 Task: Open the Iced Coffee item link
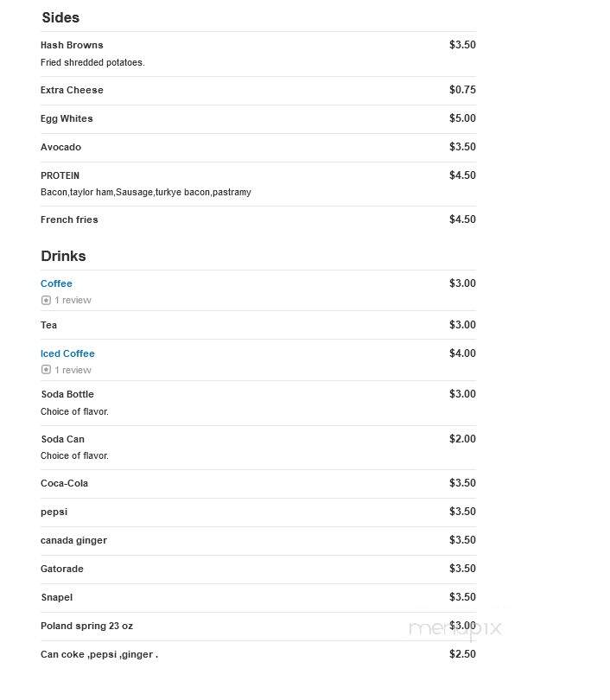tap(67, 353)
